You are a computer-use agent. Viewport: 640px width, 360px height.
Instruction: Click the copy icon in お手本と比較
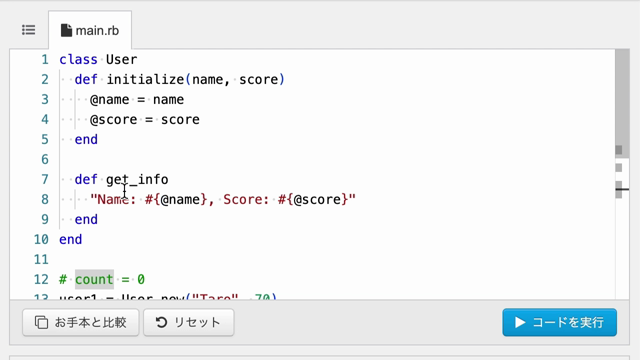[41, 322]
